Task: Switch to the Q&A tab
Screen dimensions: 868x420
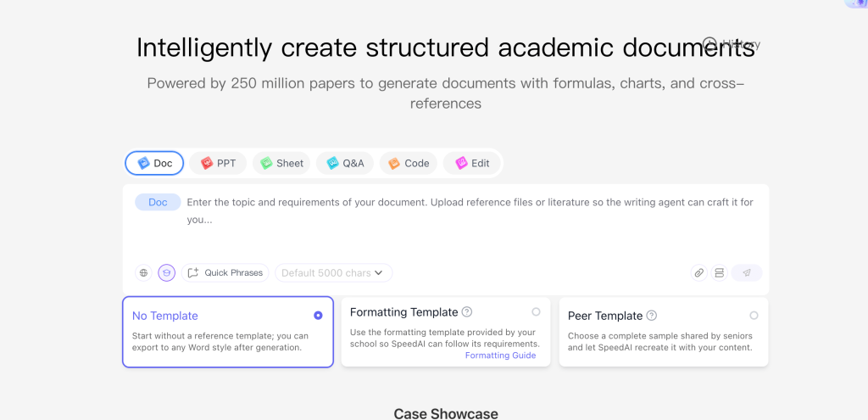Action: (x=345, y=163)
